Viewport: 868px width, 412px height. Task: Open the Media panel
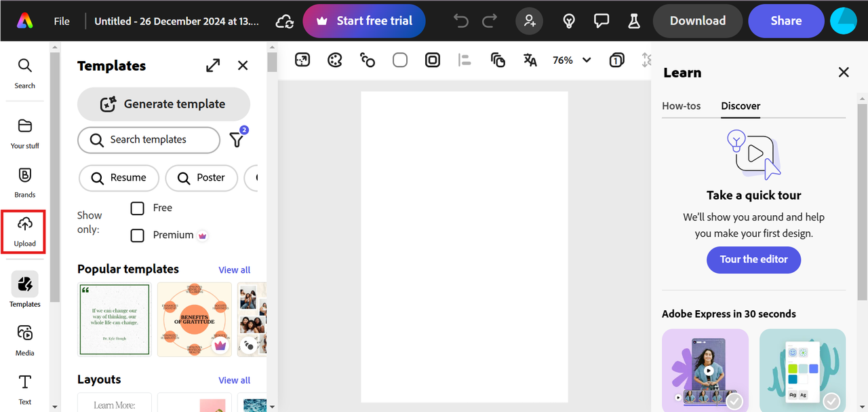point(25,339)
